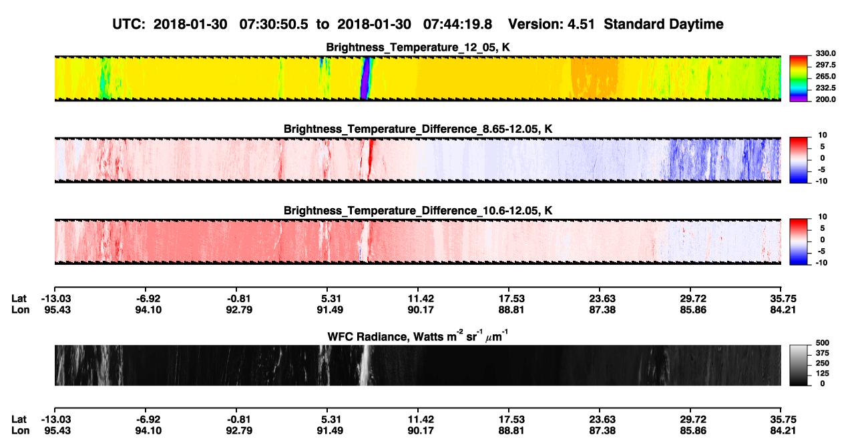Click the 'Lon' row label at the figure bottom
This screenshot has height=445, width=868.
point(19,430)
